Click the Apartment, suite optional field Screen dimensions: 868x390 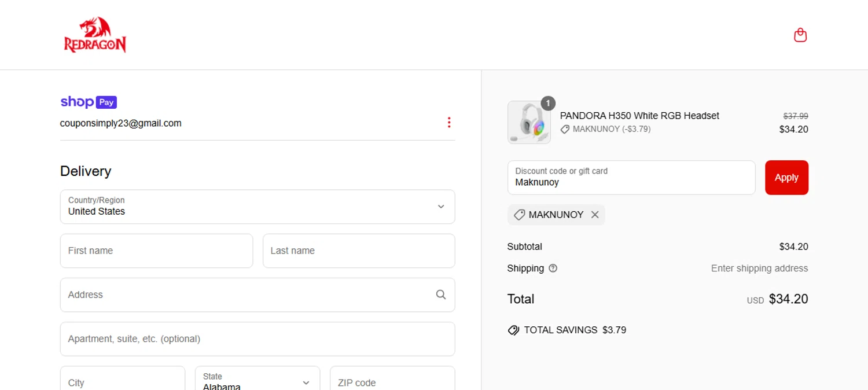[x=258, y=339]
